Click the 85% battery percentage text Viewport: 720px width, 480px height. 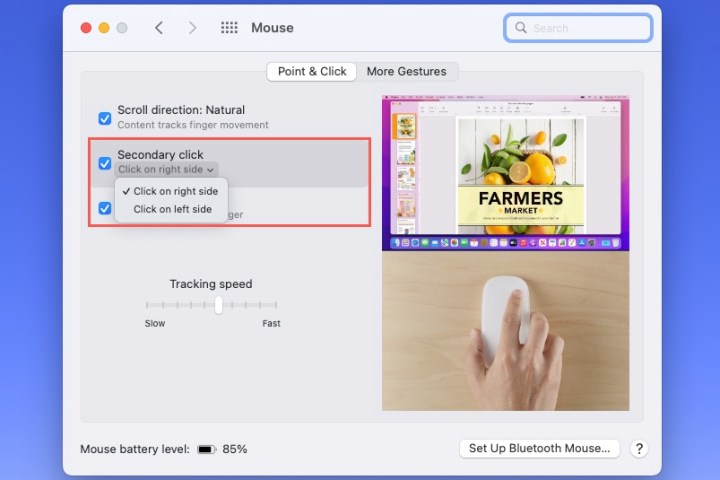pos(235,449)
